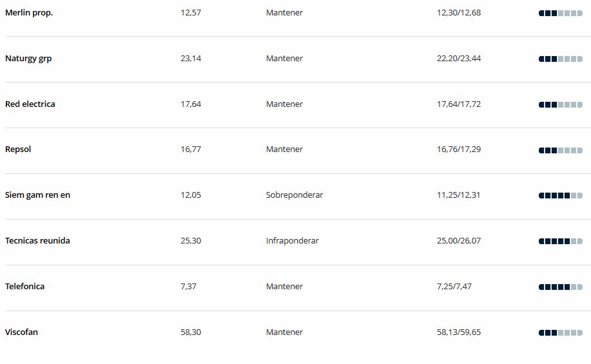Select the Telefonica stock name
Image resolution: width=591 pixels, height=364 pixels.
click(24, 287)
